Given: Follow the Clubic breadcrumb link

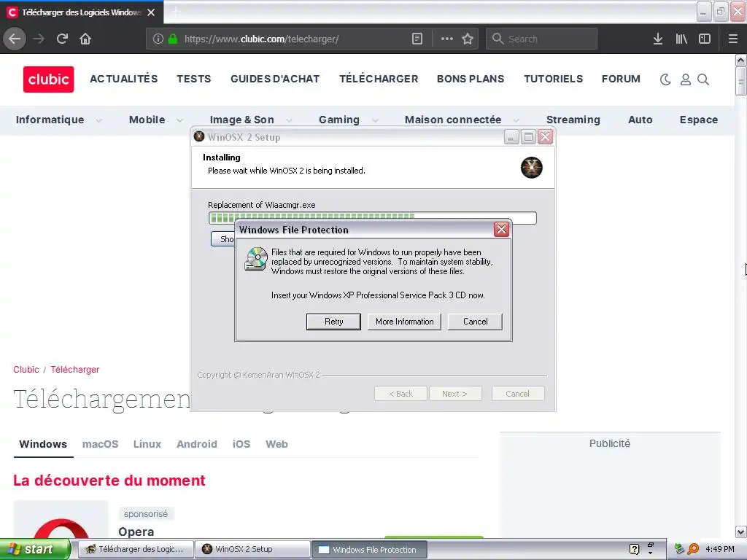Looking at the screenshot, I should coord(26,370).
